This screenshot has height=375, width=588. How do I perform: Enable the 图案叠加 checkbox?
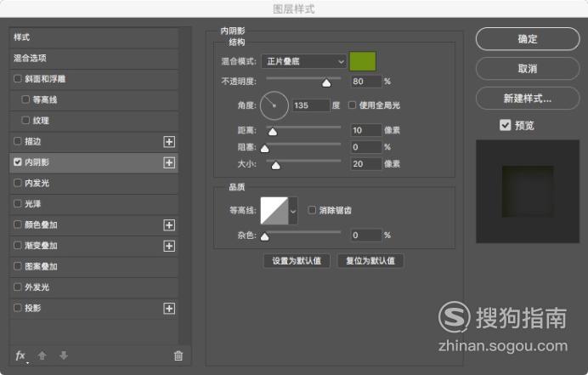[17, 266]
